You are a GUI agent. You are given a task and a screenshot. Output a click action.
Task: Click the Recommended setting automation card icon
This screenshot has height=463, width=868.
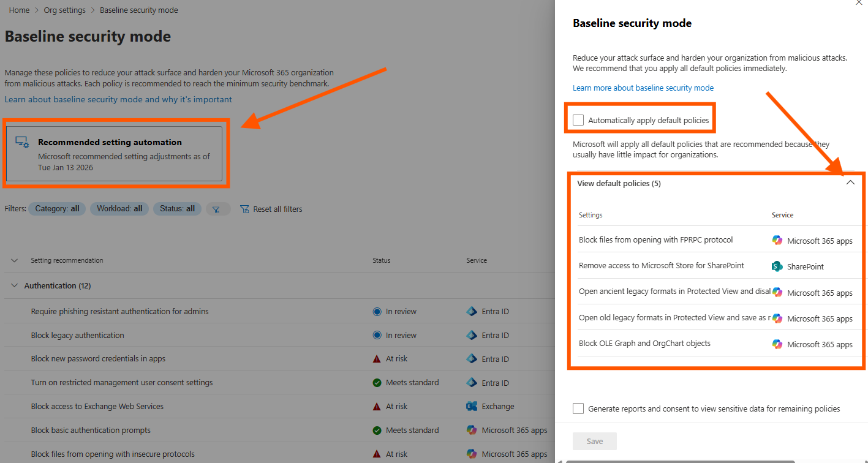coord(21,142)
